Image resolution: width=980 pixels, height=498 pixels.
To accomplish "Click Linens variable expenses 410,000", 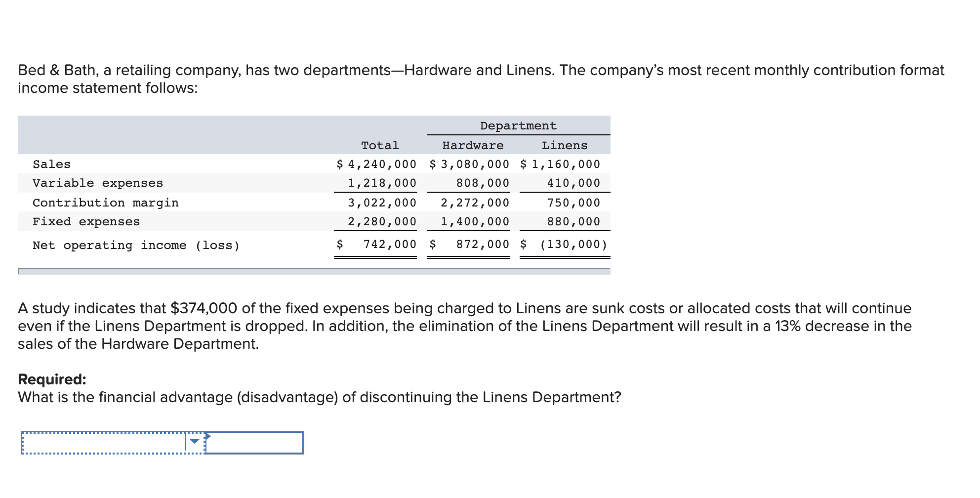I will tap(573, 183).
